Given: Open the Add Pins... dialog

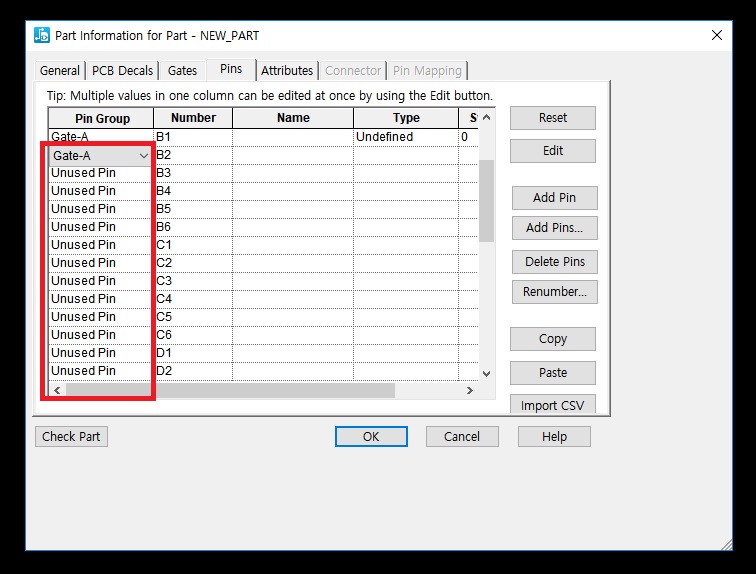Looking at the screenshot, I should coord(552,228).
